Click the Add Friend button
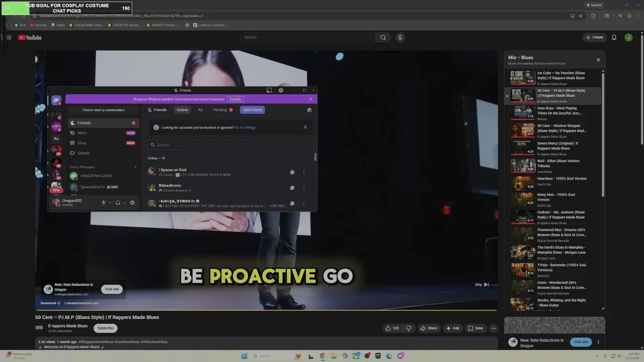This screenshot has width=644, height=362. tap(252, 110)
